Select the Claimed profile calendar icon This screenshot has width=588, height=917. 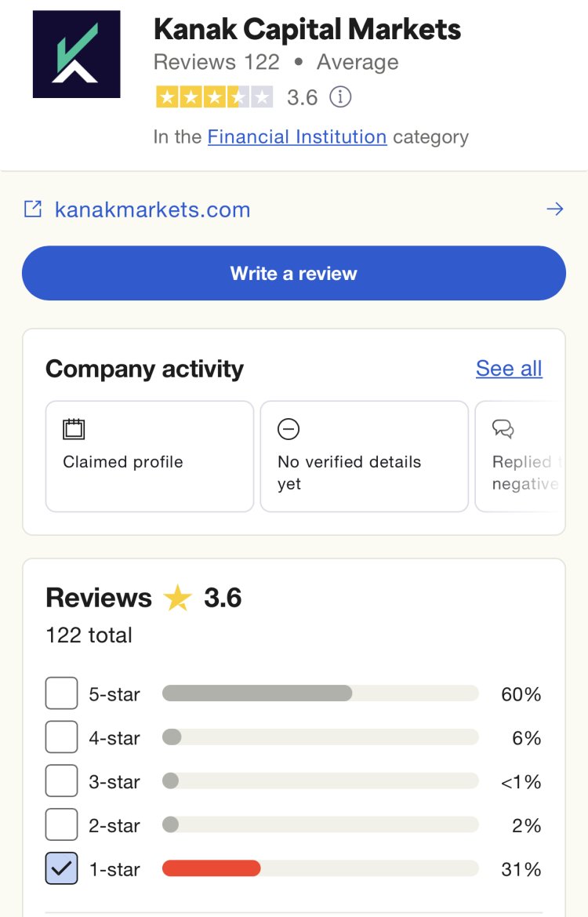(73, 429)
